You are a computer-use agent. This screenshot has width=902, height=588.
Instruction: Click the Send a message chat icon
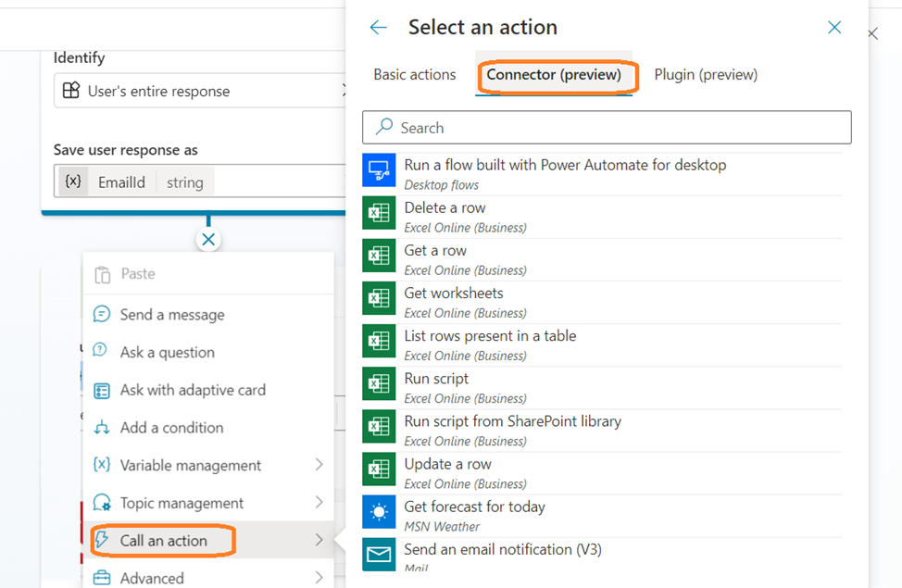click(x=102, y=315)
